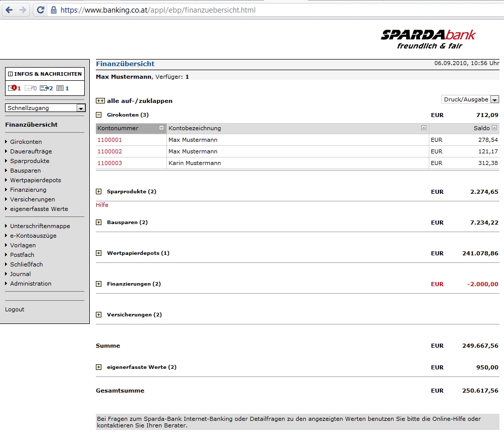
Task: Open Administration in the sidebar
Action: 31,284
